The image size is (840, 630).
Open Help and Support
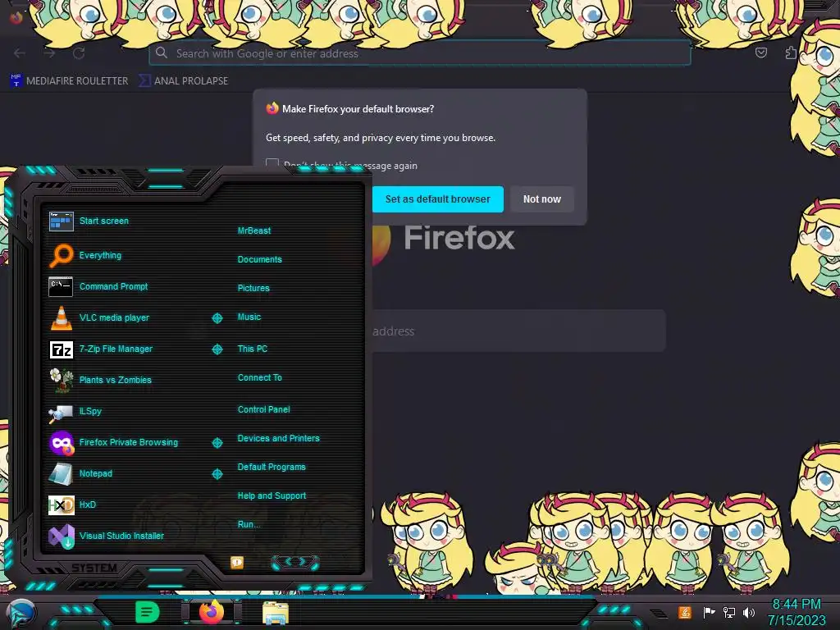272,496
